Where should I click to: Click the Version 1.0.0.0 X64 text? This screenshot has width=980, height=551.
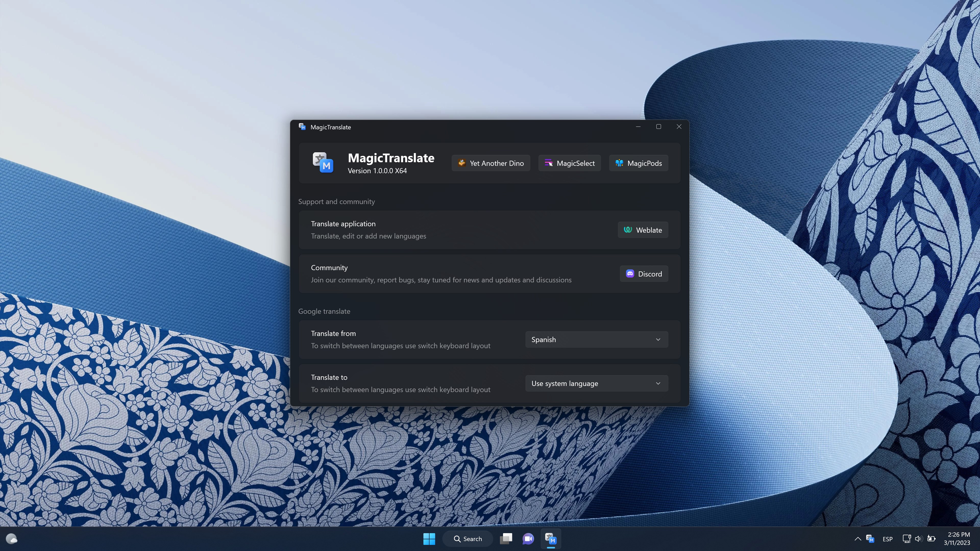[377, 171]
